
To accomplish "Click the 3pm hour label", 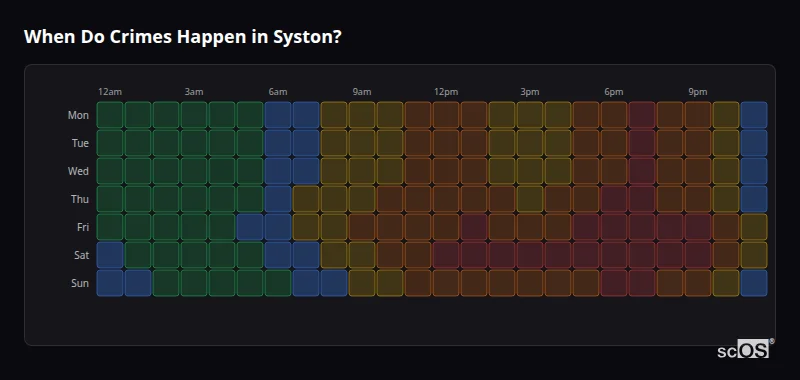I will click(x=530, y=92).
